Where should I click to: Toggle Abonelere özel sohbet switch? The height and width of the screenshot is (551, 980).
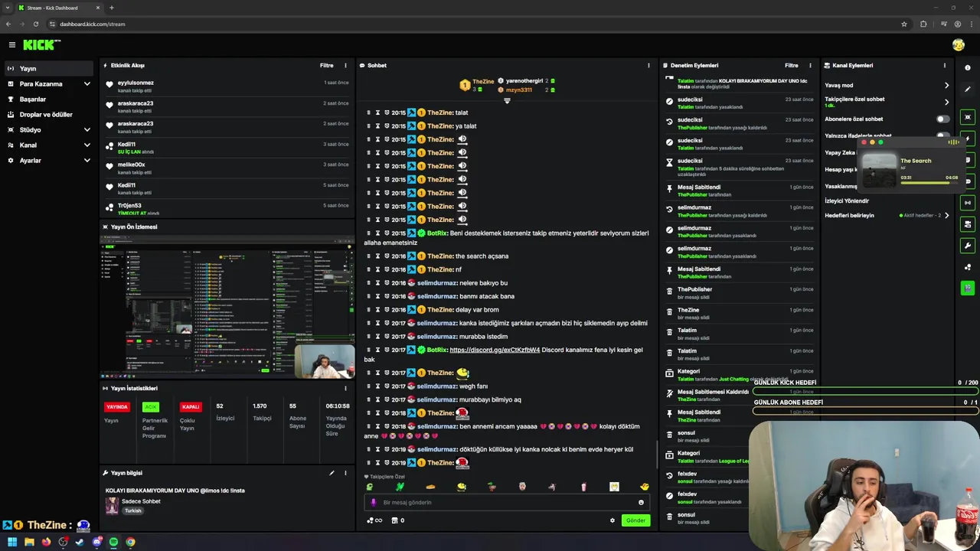(943, 119)
